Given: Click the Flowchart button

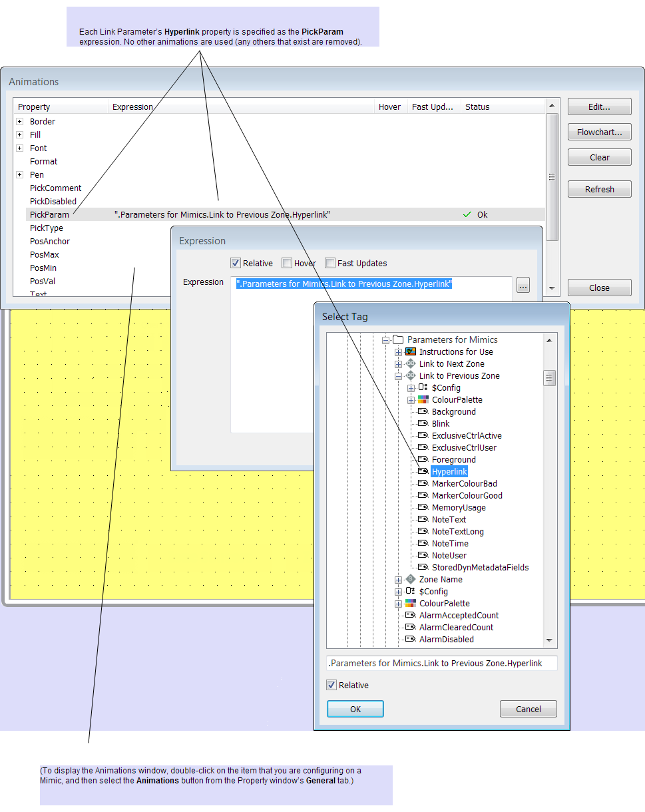Looking at the screenshot, I should click(x=598, y=131).
